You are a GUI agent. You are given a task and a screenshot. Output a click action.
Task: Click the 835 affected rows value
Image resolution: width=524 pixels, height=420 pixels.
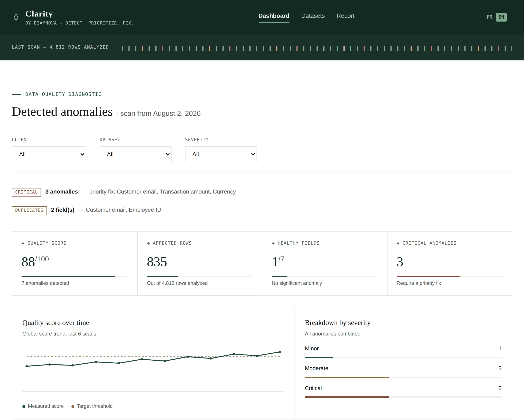pos(157,262)
